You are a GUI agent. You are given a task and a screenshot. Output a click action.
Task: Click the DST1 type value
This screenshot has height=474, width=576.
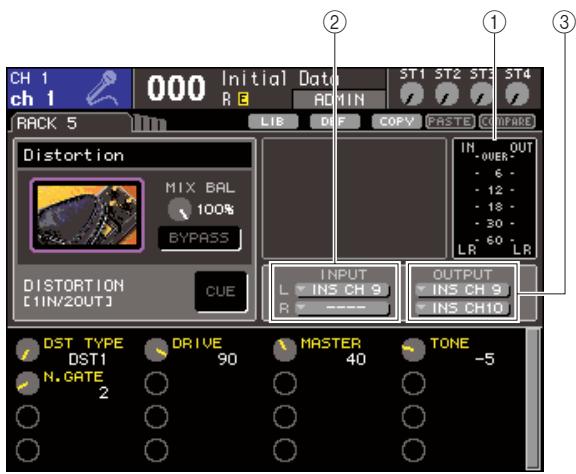click(87, 359)
